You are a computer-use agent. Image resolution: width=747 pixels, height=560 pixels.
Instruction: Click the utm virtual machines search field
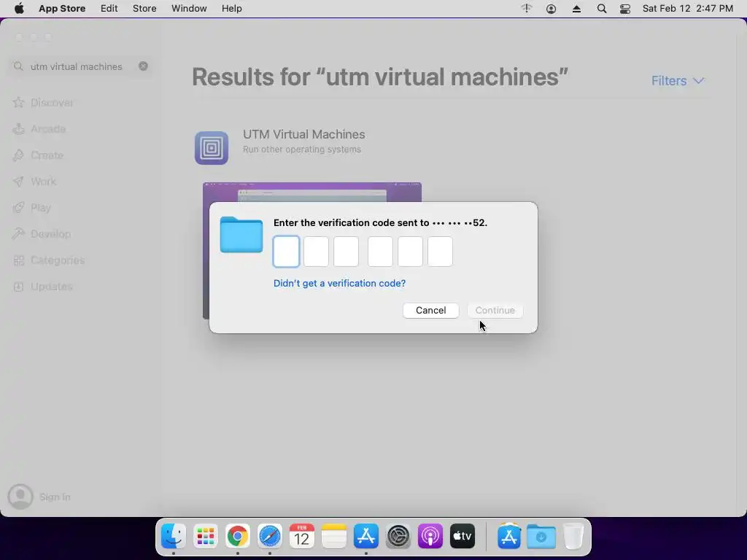click(80, 66)
